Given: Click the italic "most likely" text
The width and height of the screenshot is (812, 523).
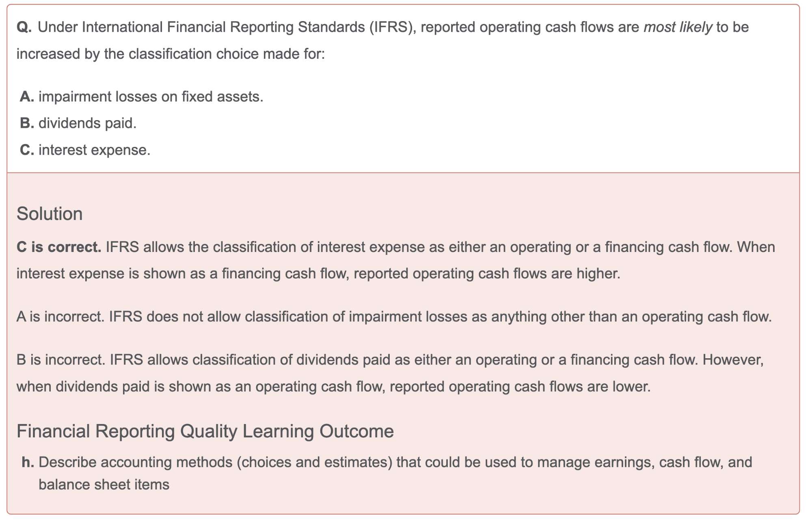Looking at the screenshot, I should click(x=678, y=27).
